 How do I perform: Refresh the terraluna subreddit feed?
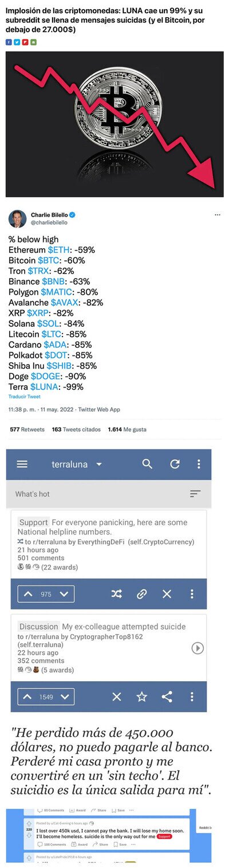(x=175, y=464)
